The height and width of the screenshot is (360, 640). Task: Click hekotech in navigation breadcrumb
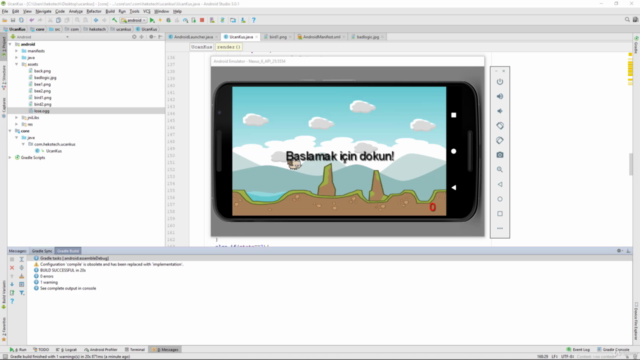point(95,29)
